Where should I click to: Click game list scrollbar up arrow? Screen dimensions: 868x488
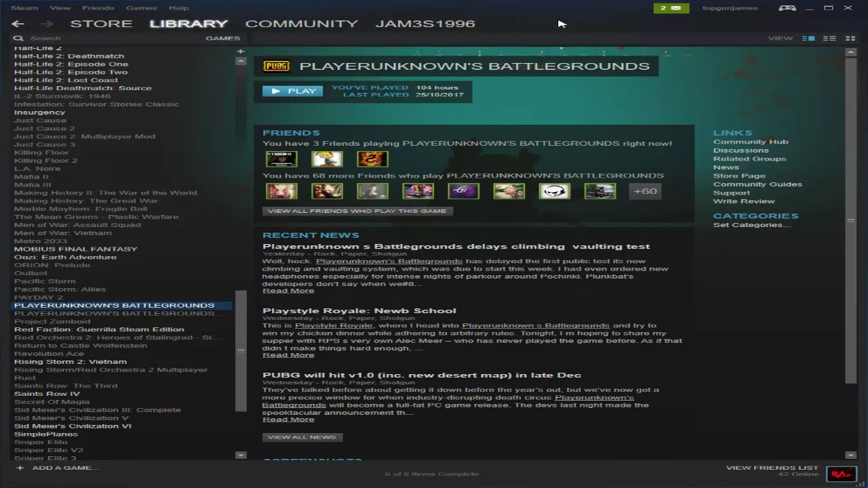tap(241, 61)
